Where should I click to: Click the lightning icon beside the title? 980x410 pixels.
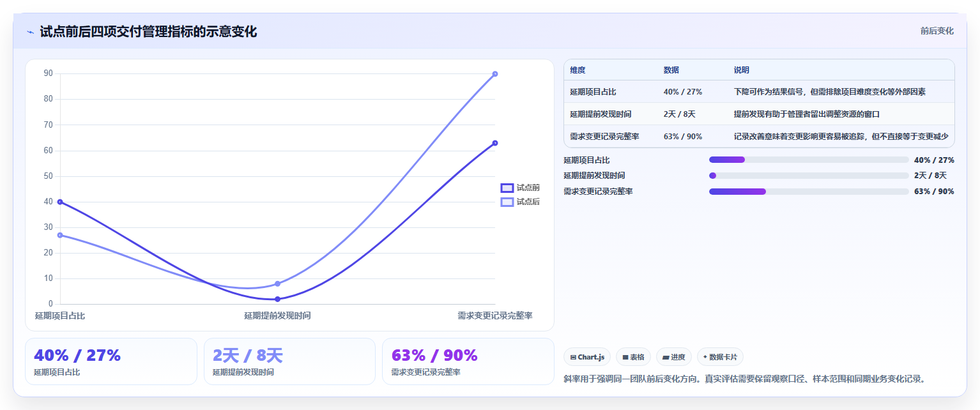(x=30, y=32)
